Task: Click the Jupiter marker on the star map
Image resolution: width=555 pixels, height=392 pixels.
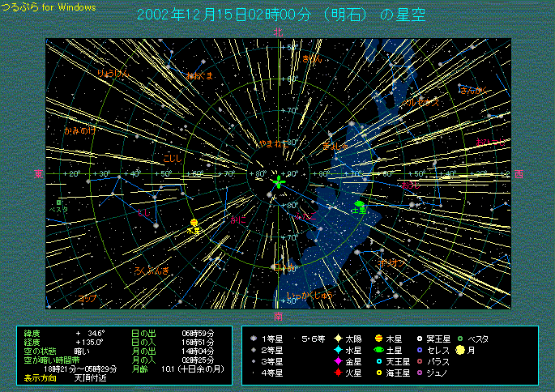Action: [x=194, y=222]
